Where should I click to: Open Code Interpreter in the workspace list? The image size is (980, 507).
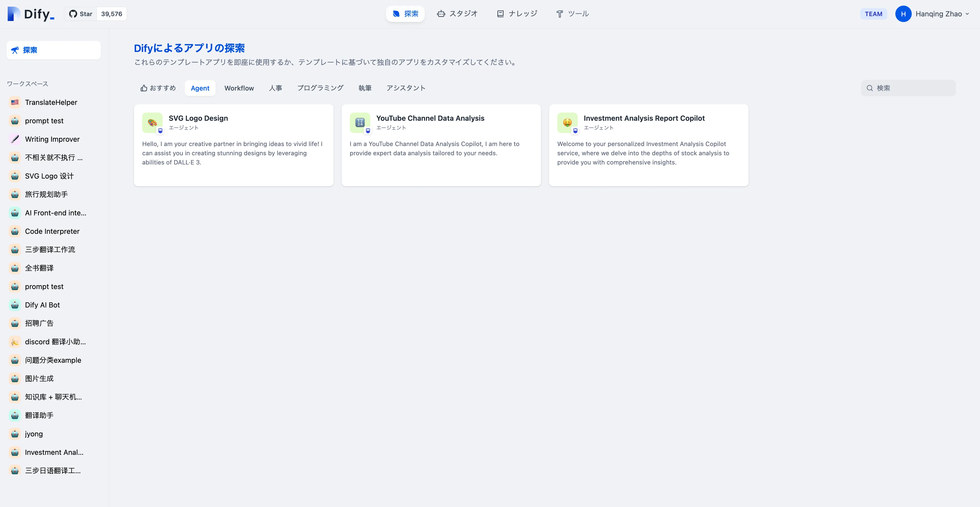tap(52, 232)
